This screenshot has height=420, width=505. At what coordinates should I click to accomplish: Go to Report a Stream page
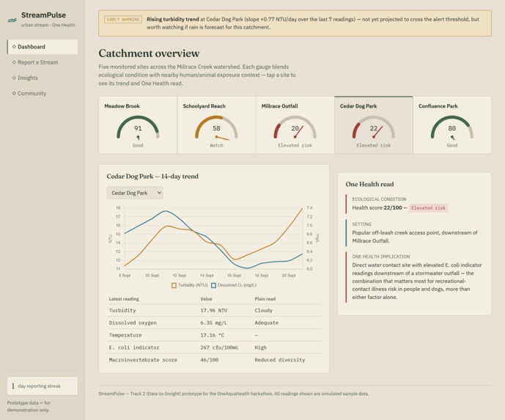43,62
